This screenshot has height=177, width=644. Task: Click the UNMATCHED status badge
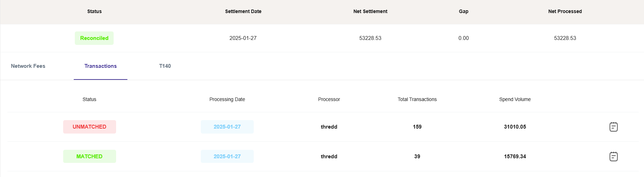[x=90, y=127]
